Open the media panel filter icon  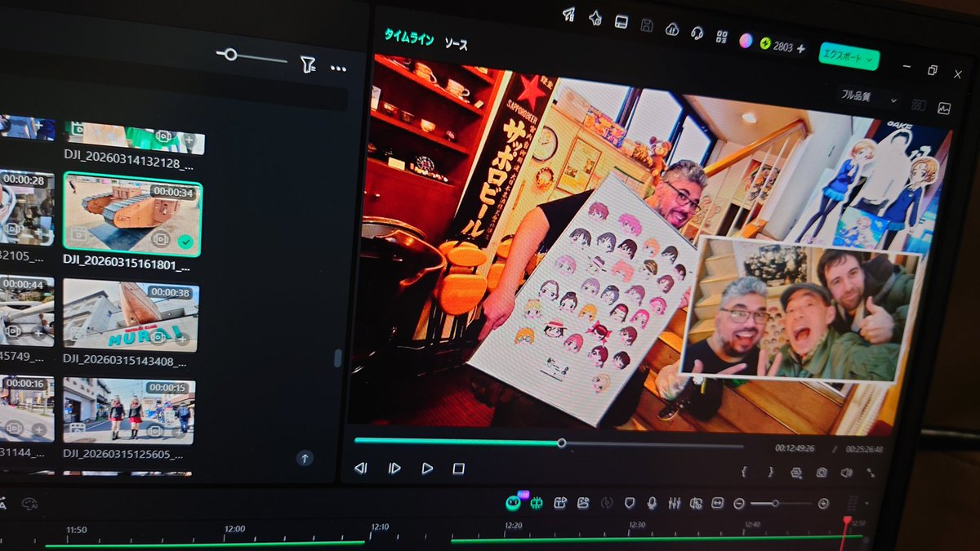[x=307, y=65]
